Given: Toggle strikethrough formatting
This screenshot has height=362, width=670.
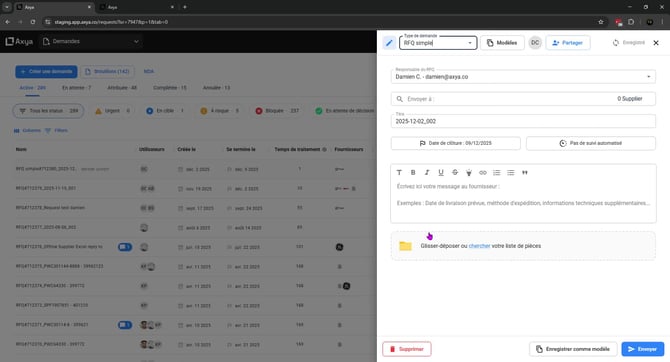Looking at the screenshot, I should tap(455, 173).
